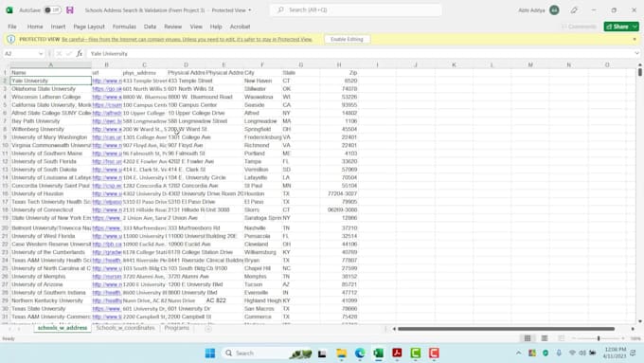Click the University of Houston name cell
Screen dimensions: 644x363
click(50, 193)
